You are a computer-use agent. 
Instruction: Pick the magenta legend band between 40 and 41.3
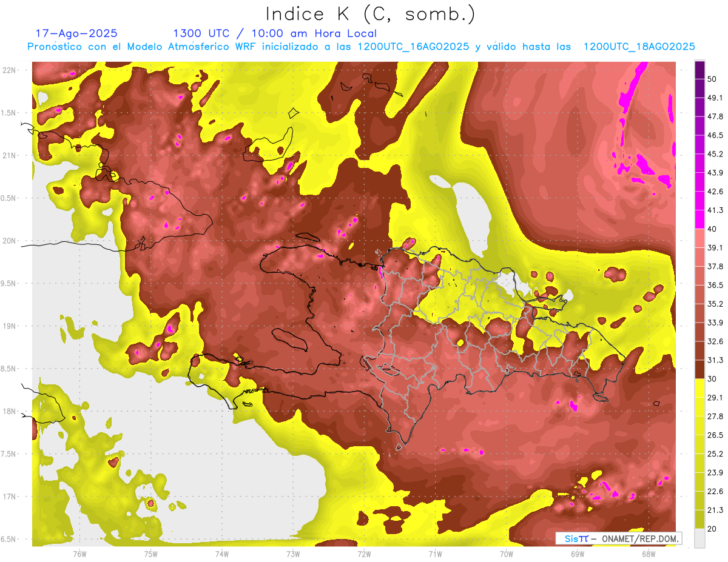click(699, 220)
